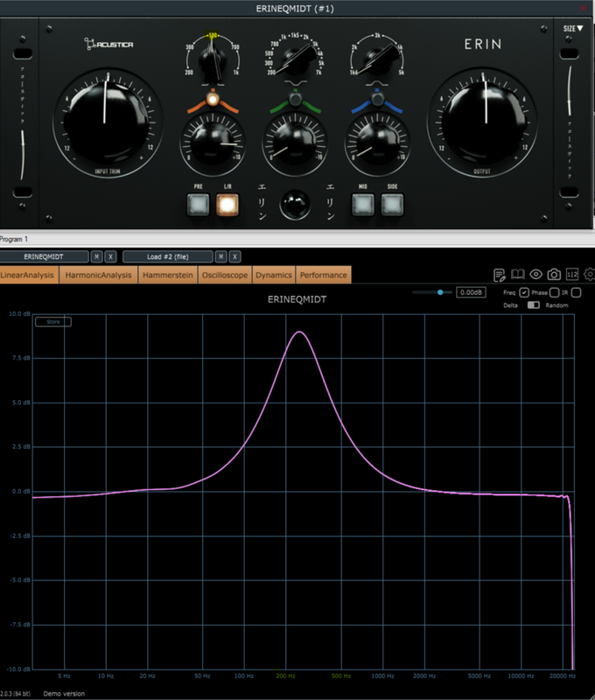Remove ERINEQMIDT slot with X button
The width and height of the screenshot is (595, 700).
111,256
